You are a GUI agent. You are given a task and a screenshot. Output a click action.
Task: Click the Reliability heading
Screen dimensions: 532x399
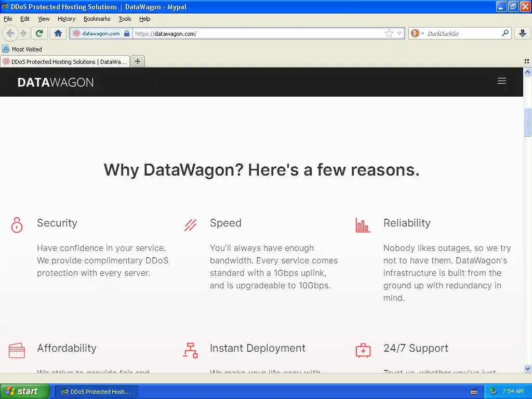[407, 223]
